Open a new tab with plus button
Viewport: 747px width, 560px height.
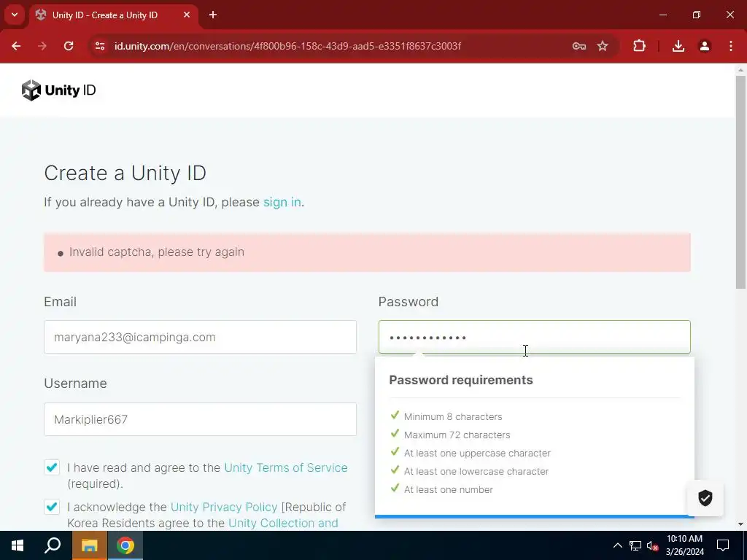[x=213, y=15]
